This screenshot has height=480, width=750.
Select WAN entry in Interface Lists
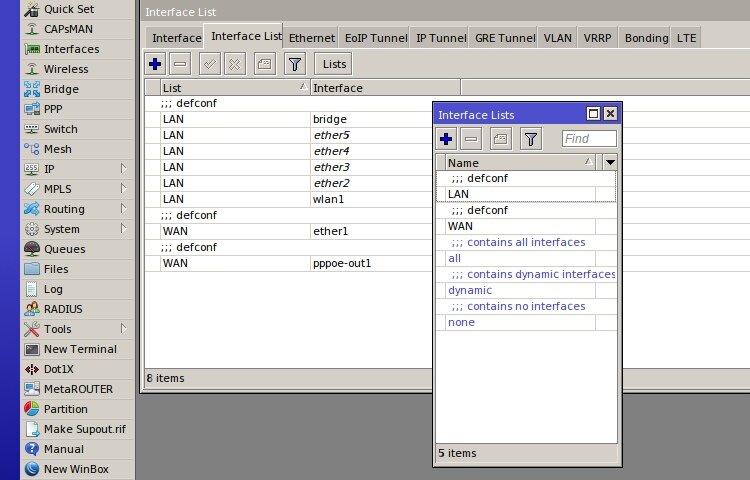coord(526,226)
